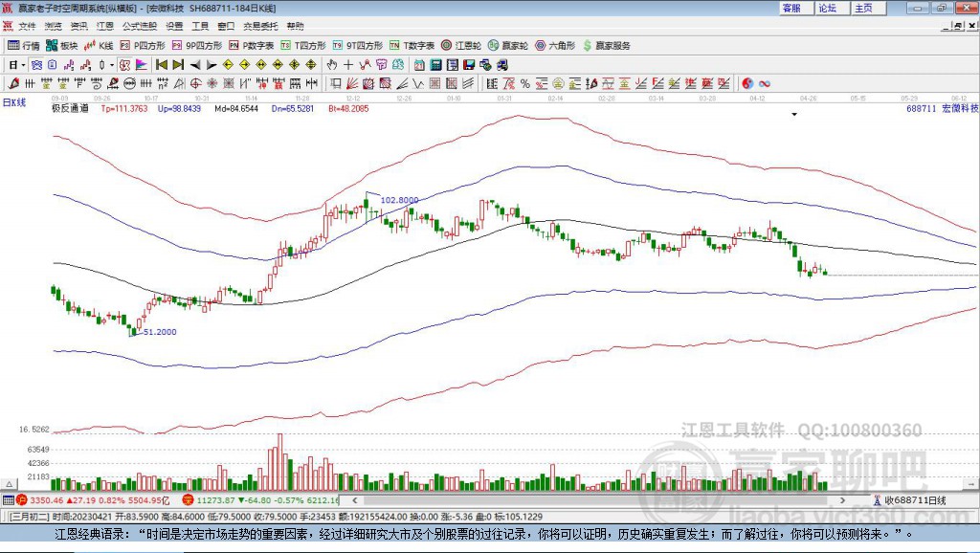This screenshot has width=980, height=553.
Task: Click the scrollbar left arrow
Action: 354,499
